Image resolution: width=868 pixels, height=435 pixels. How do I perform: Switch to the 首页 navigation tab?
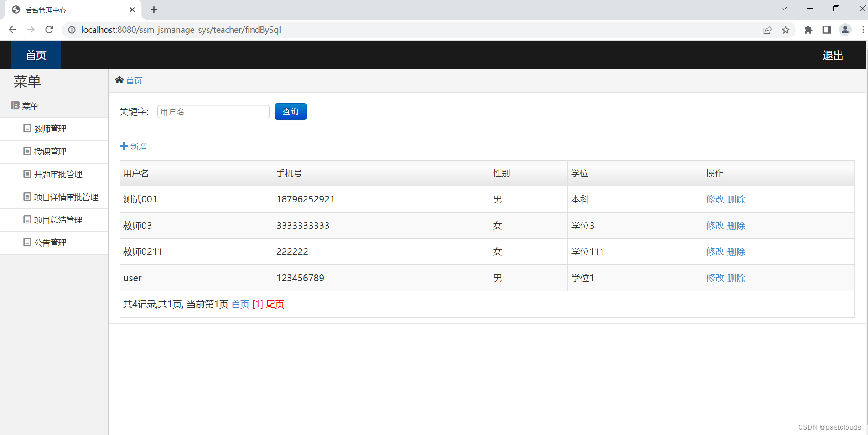[x=36, y=55]
